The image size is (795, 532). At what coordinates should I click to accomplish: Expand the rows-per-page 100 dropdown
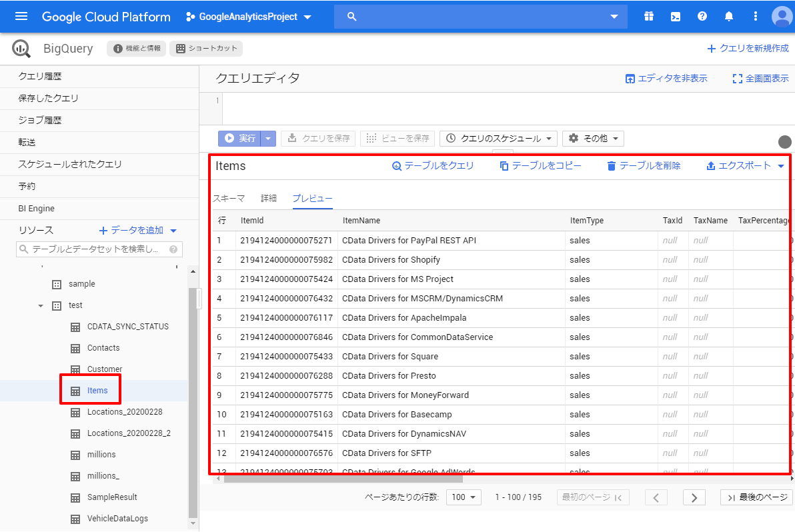[466, 497]
